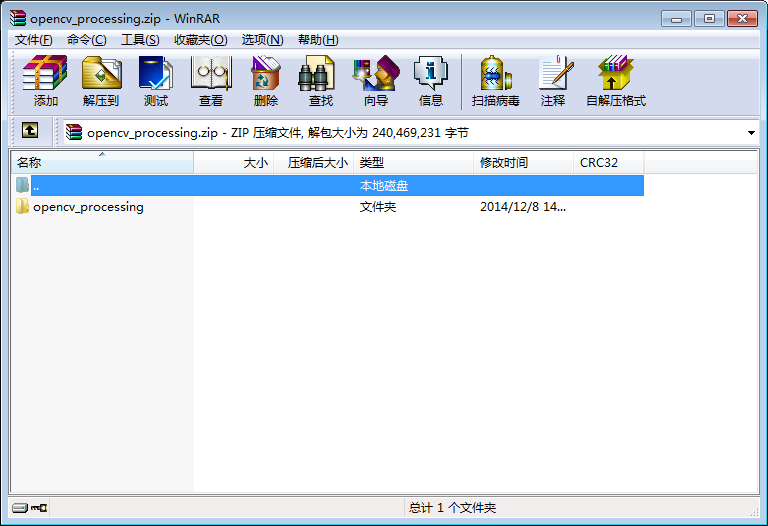
Task: Open the Find (查找) binoculars tool
Action: (x=321, y=81)
